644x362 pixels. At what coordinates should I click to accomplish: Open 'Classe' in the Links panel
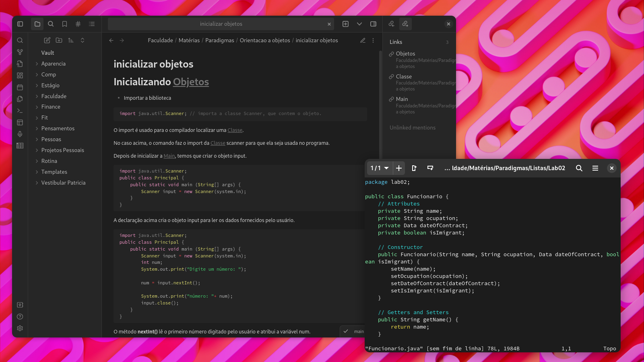[x=404, y=76]
